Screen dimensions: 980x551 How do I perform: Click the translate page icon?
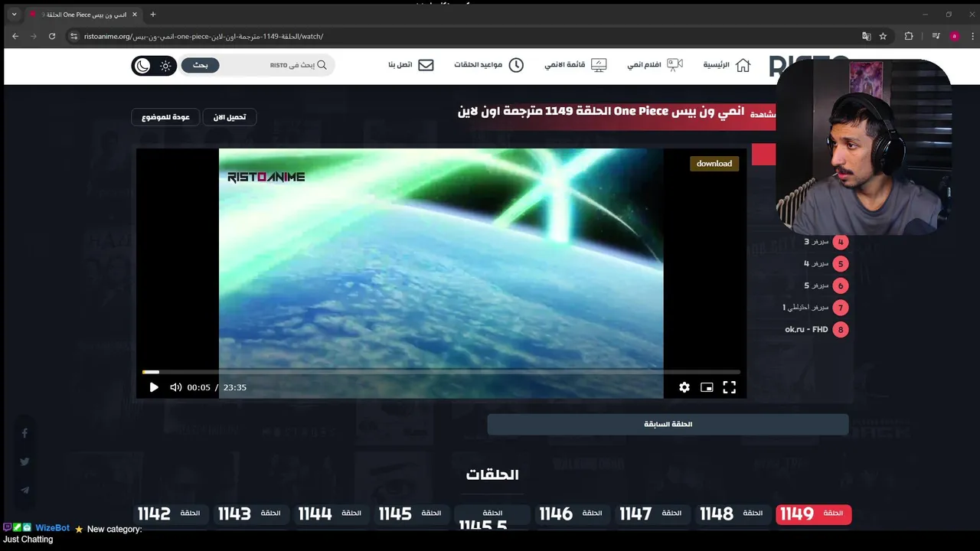pos(867,36)
